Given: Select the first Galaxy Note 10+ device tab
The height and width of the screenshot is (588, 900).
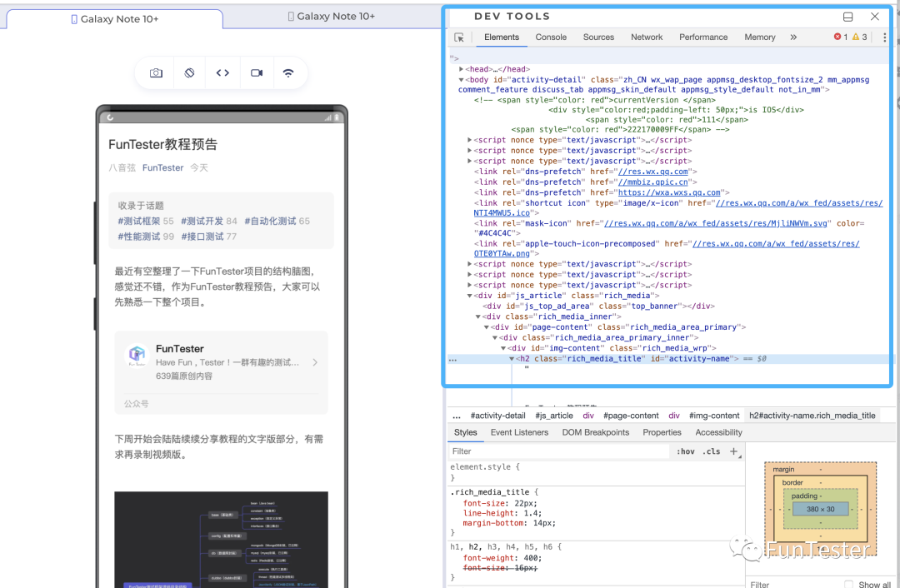Looking at the screenshot, I should [x=115, y=19].
